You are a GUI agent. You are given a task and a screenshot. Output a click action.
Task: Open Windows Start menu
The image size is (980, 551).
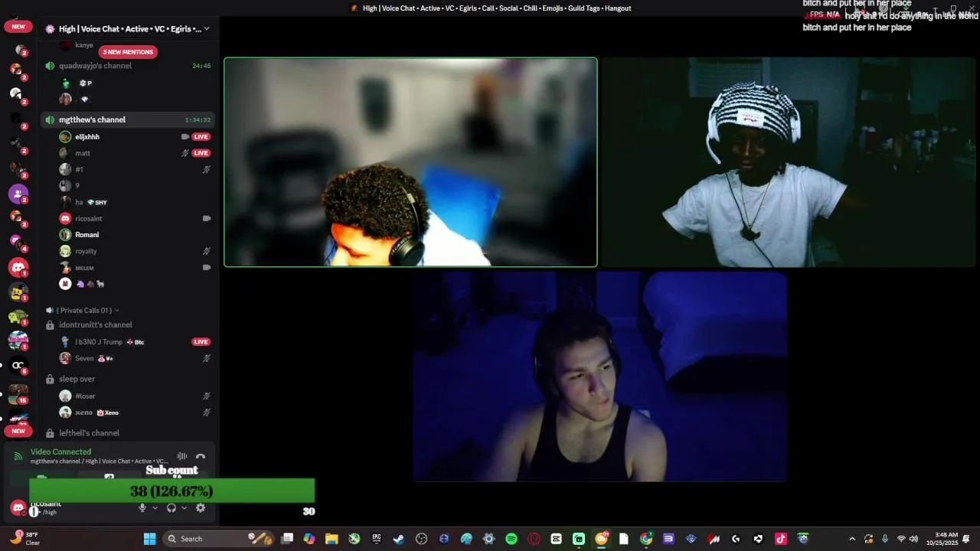[150, 539]
